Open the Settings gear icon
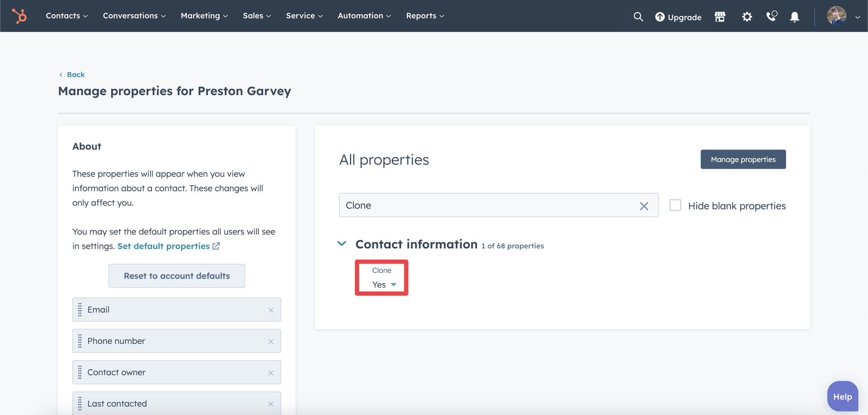 746,17
